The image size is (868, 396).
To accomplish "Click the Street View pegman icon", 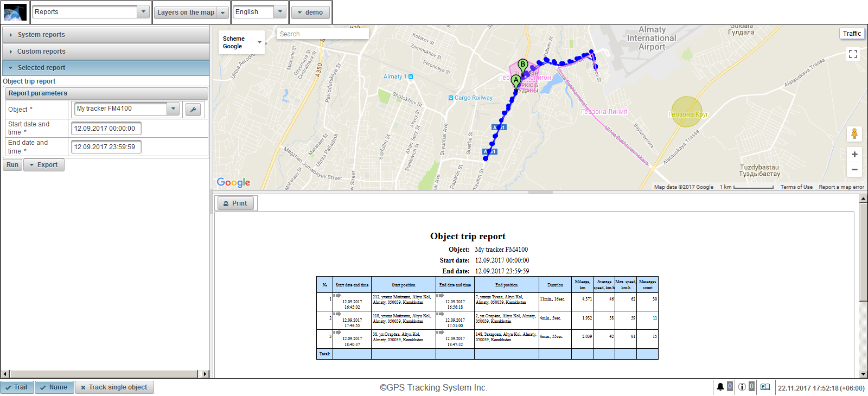I will 854,133.
